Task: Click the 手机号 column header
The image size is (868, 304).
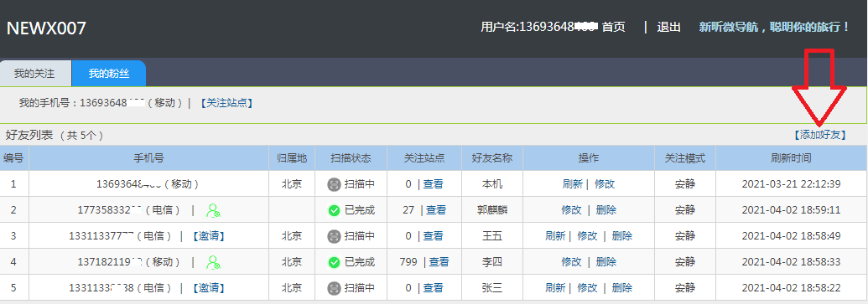Action: tap(149, 158)
